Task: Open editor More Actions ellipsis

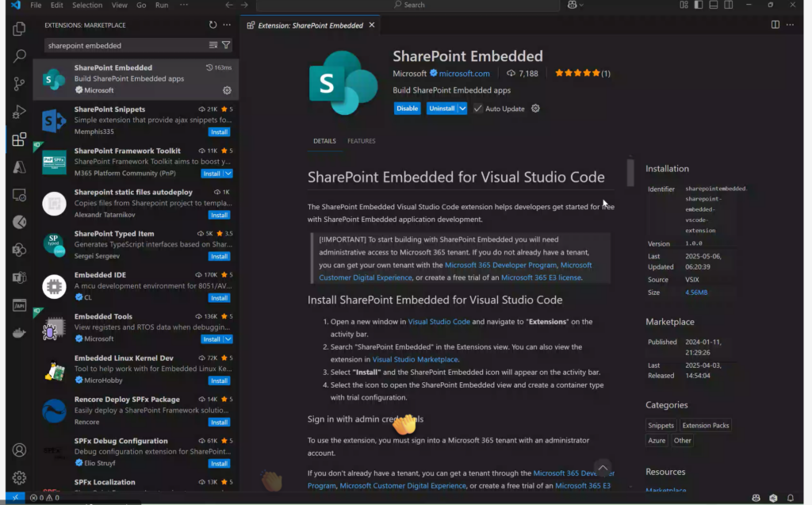Action: click(x=790, y=25)
